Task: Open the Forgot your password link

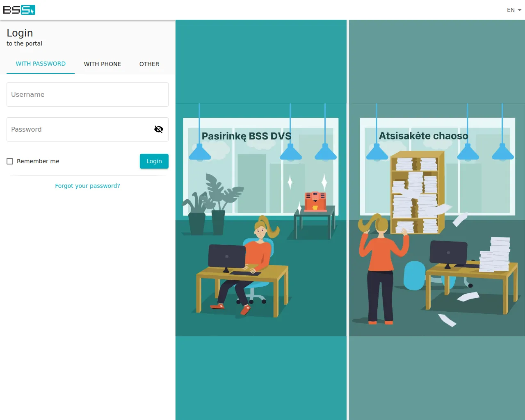Action: [x=87, y=186]
